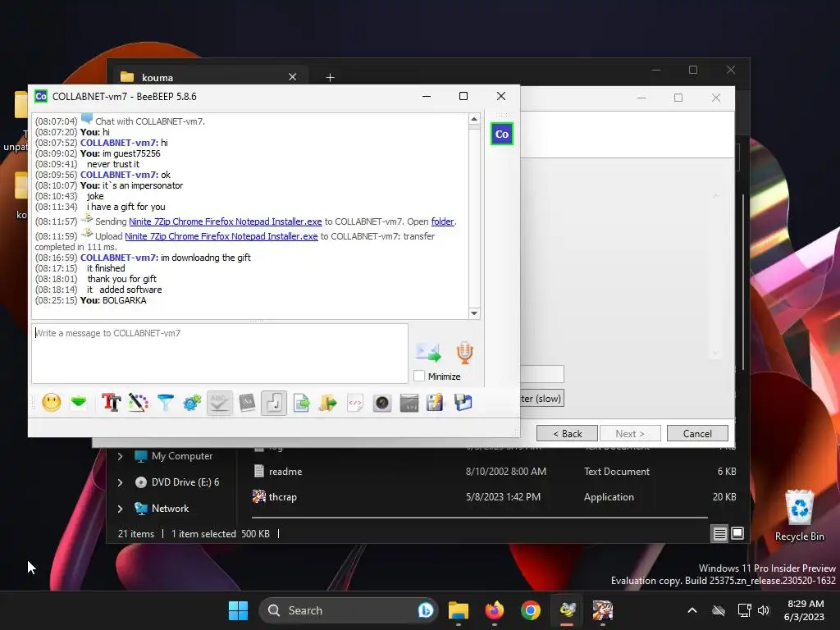Open the Recycle Bin desktop icon
Screen dimensions: 840x630
coord(799,515)
